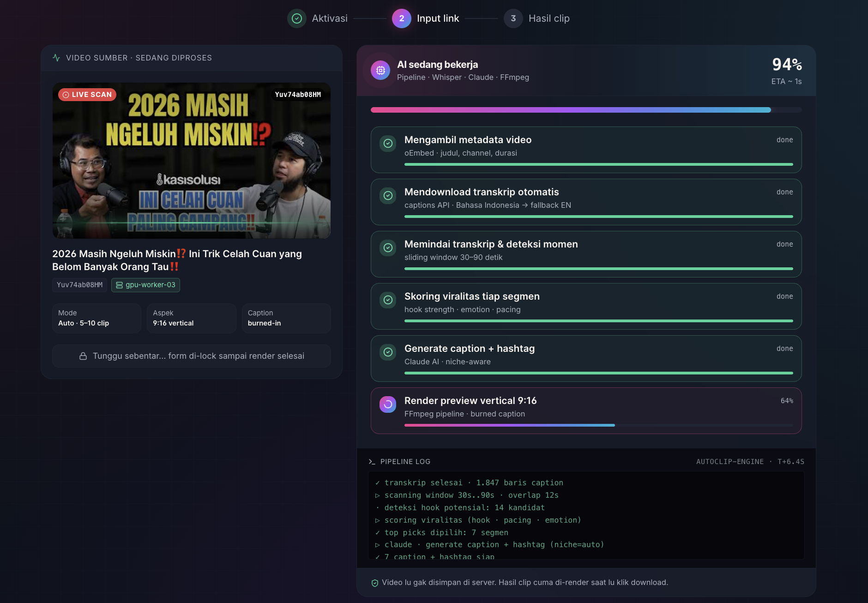The height and width of the screenshot is (603, 868).
Task: Click the checkmark icon for Generate caption + hashtag
Action: (388, 352)
